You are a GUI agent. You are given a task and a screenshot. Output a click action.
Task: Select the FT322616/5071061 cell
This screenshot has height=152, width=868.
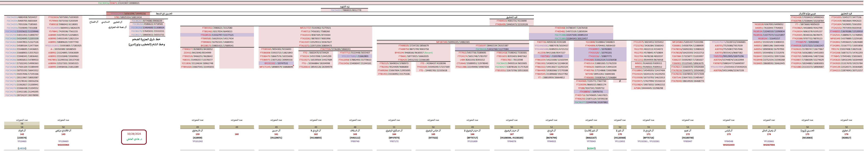pos(63,17)
